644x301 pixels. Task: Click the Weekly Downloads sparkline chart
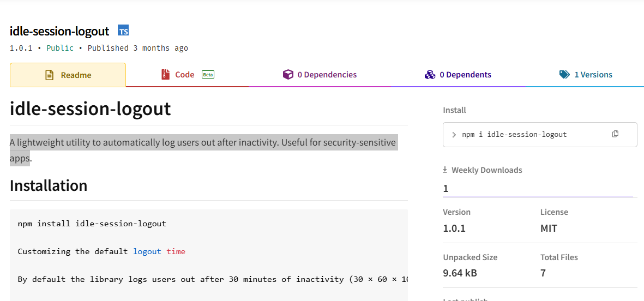click(538, 195)
